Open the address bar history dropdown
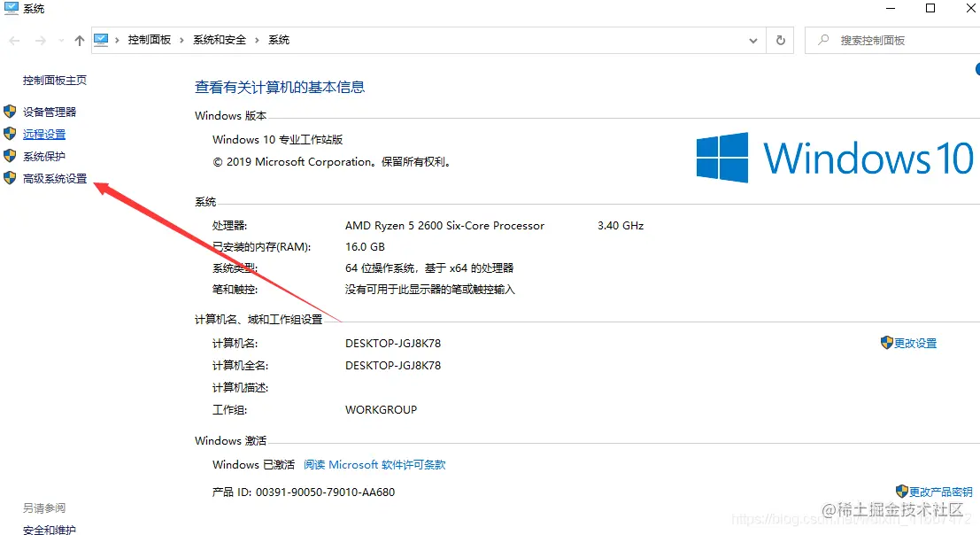 (x=753, y=41)
